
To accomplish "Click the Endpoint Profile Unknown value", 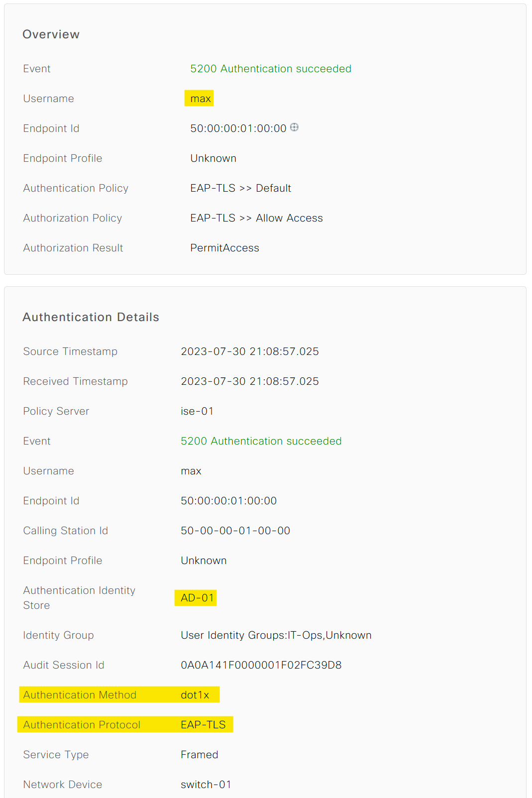I will 213,158.
